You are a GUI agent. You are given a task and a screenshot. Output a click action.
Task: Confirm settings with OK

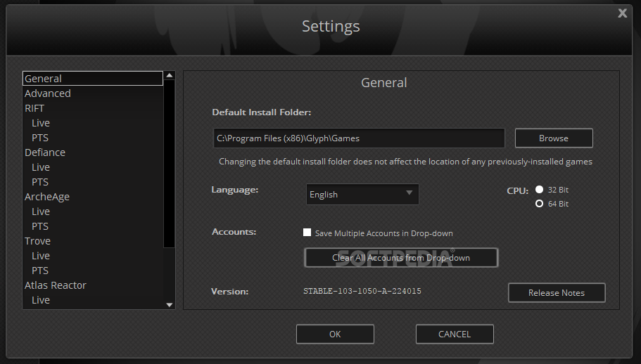click(x=335, y=334)
